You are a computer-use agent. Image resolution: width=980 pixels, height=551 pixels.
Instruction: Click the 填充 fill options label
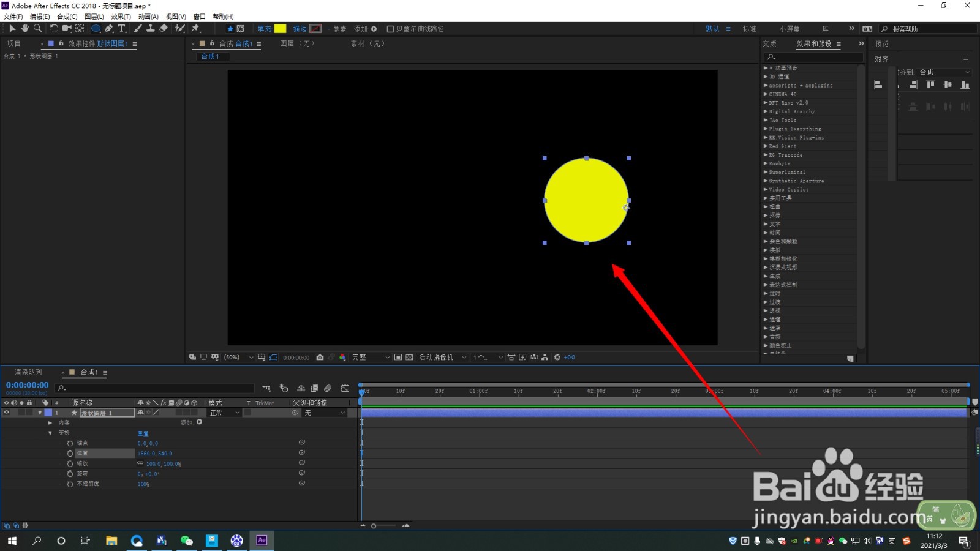(265, 29)
